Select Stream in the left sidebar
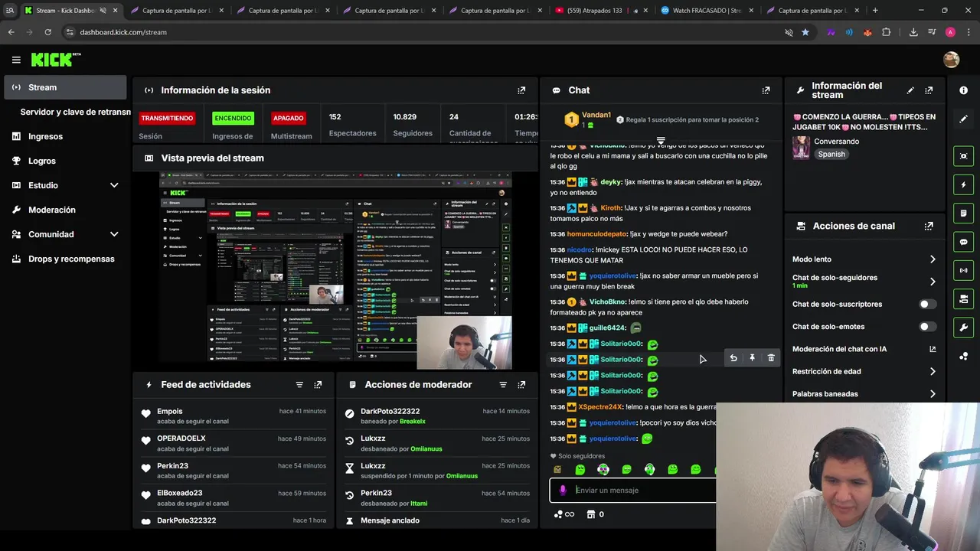This screenshot has width=980, height=551. [x=65, y=87]
